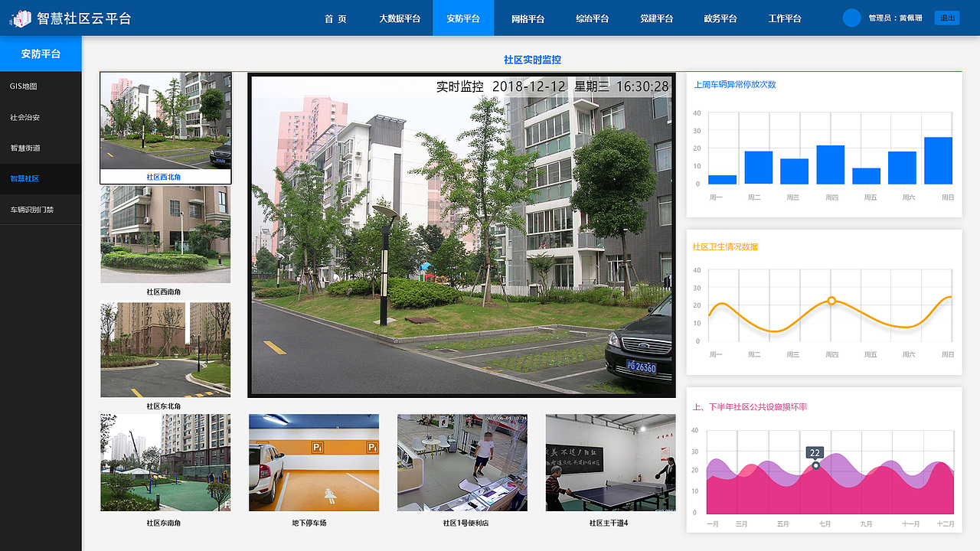The image size is (980, 551).
Task: Select the 社区西北角 camera thumbnail
Action: click(x=165, y=121)
